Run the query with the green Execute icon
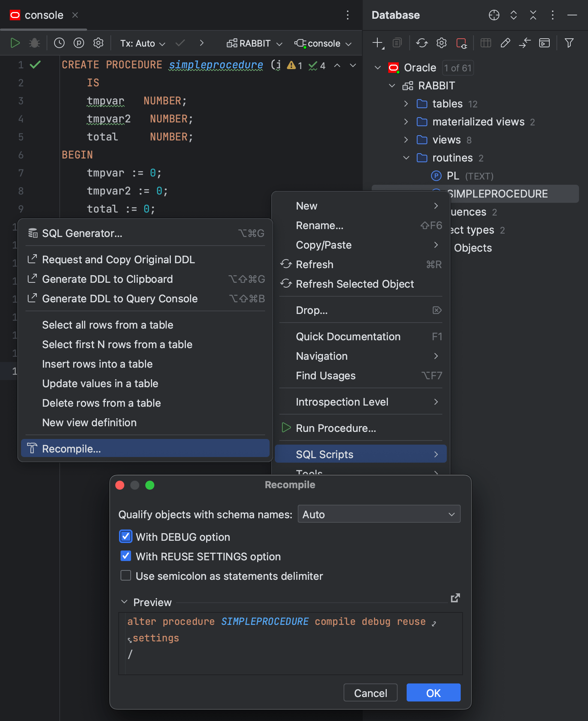 pyautogui.click(x=15, y=43)
